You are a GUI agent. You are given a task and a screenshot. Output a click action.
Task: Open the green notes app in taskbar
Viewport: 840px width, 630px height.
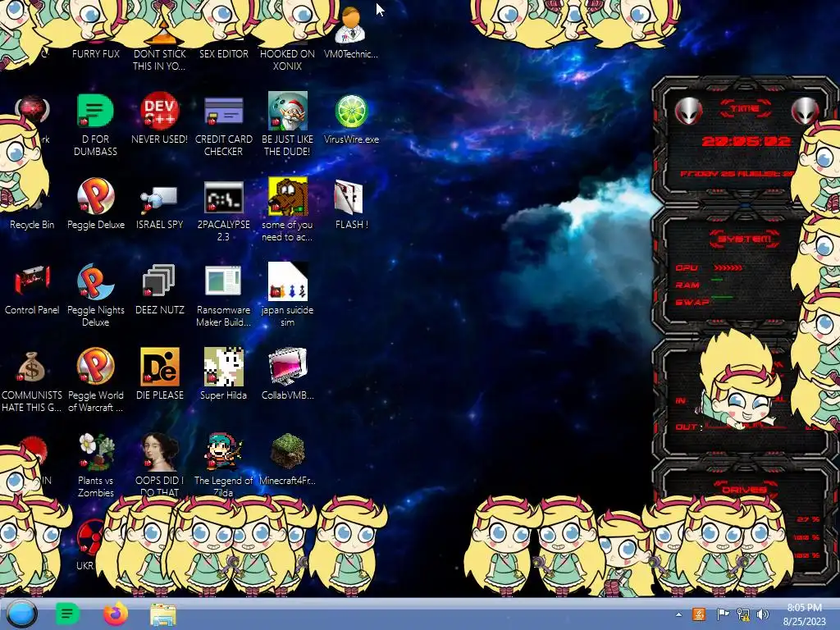point(67,614)
